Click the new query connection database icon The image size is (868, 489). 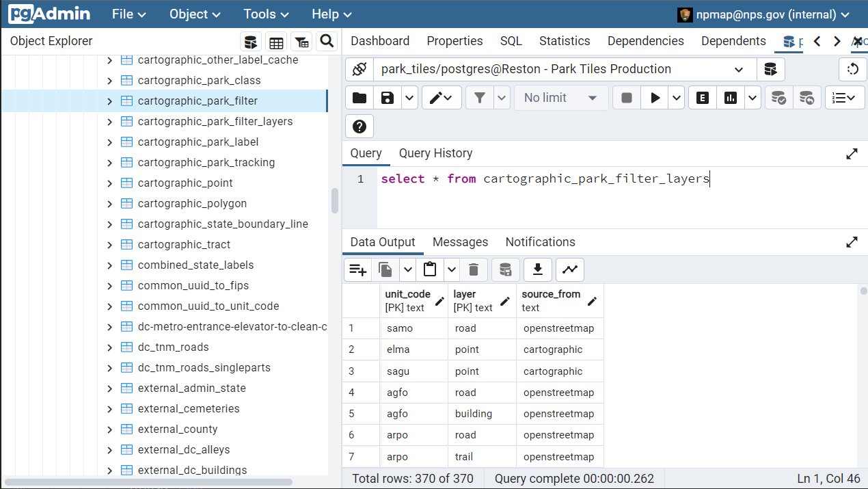pos(770,69)
